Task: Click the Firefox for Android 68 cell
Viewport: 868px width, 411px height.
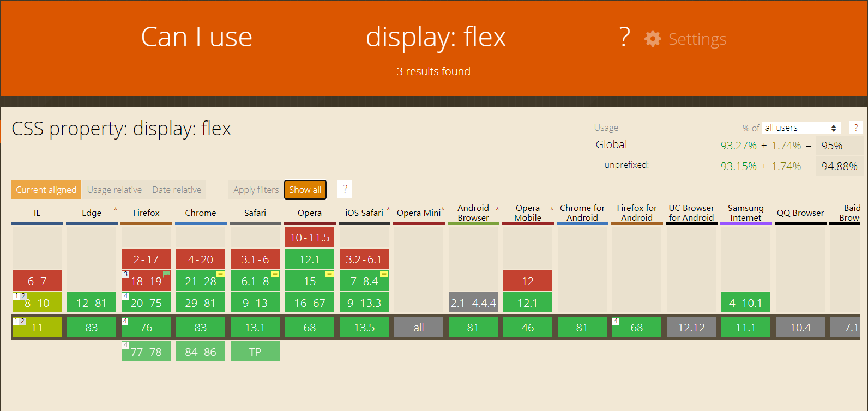Action: pos(637,327)
